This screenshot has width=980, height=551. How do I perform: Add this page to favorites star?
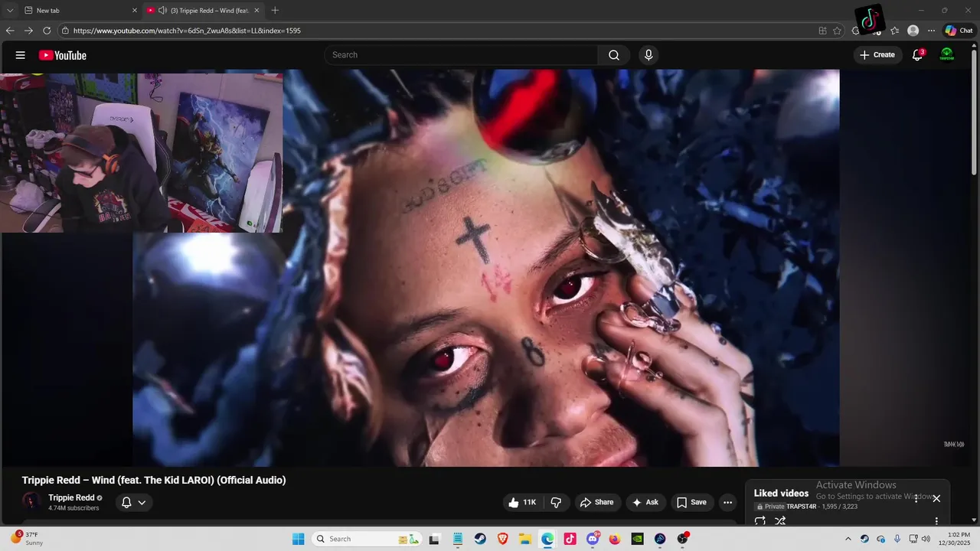click(837, 31)
